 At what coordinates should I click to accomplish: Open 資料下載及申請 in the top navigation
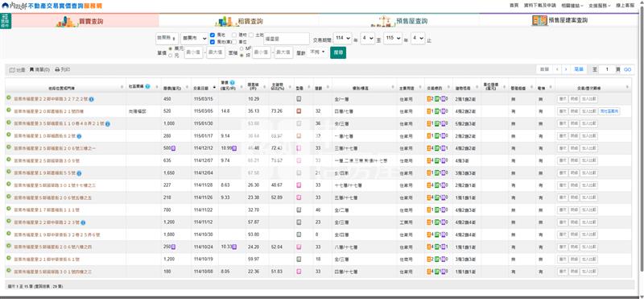click(x=540, y=6)
